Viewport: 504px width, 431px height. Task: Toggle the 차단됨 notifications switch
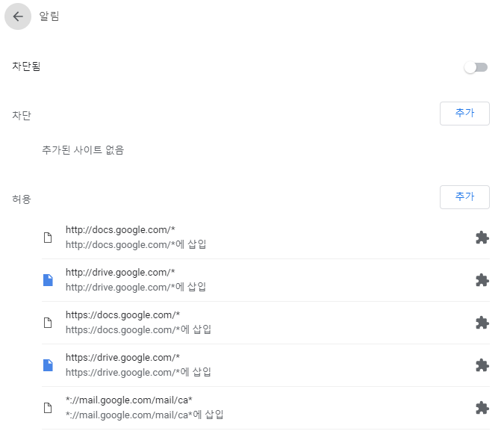476,67
